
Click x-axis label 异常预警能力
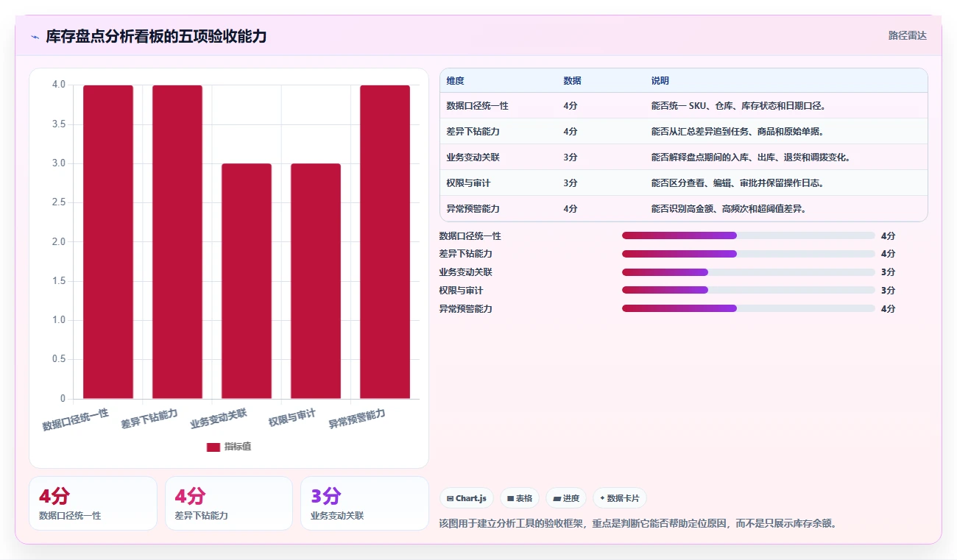(x=357, y=419)
